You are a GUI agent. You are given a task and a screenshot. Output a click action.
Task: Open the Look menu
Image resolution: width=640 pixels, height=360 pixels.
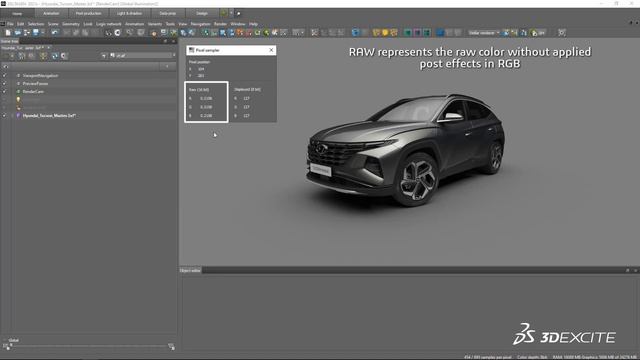click(88, 24)
